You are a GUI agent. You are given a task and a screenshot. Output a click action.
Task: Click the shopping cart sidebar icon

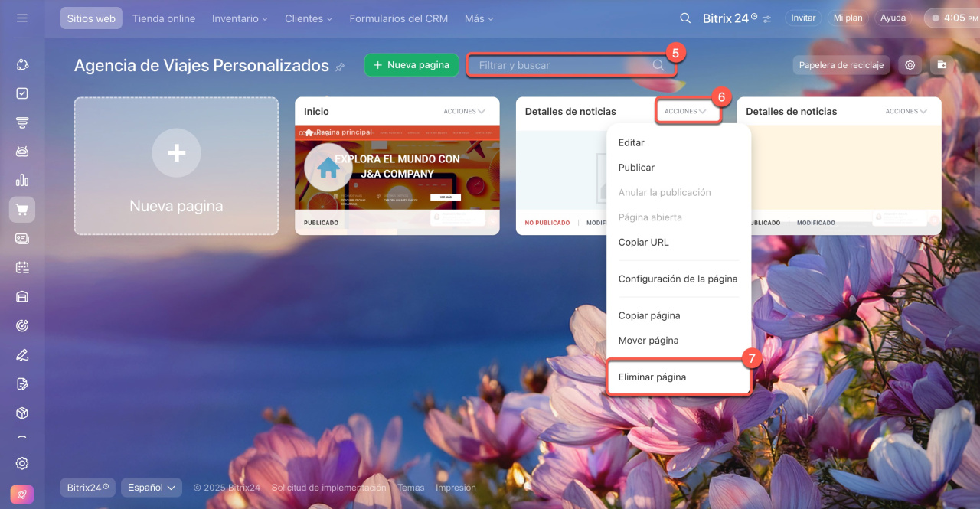point(21,210)
